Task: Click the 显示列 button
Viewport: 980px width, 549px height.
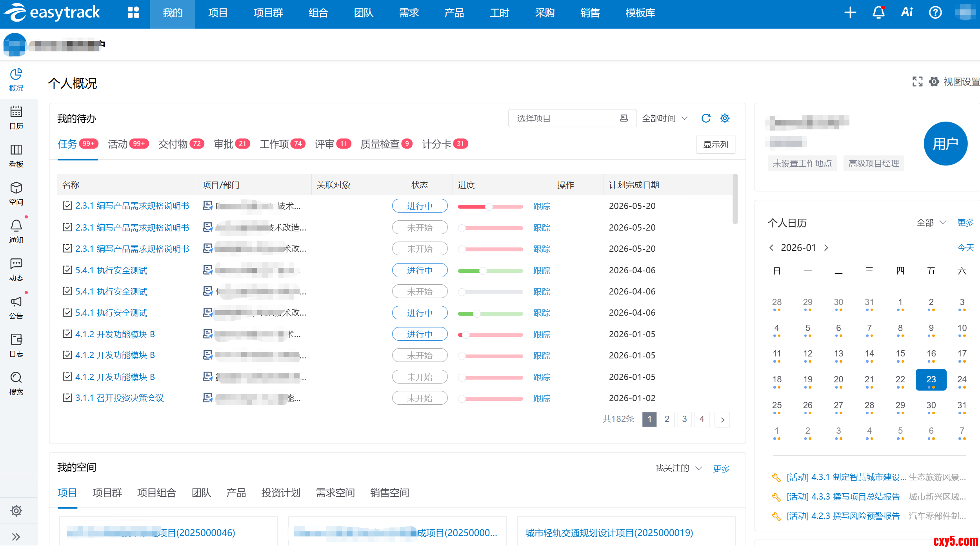Action: tap(715, 144)
